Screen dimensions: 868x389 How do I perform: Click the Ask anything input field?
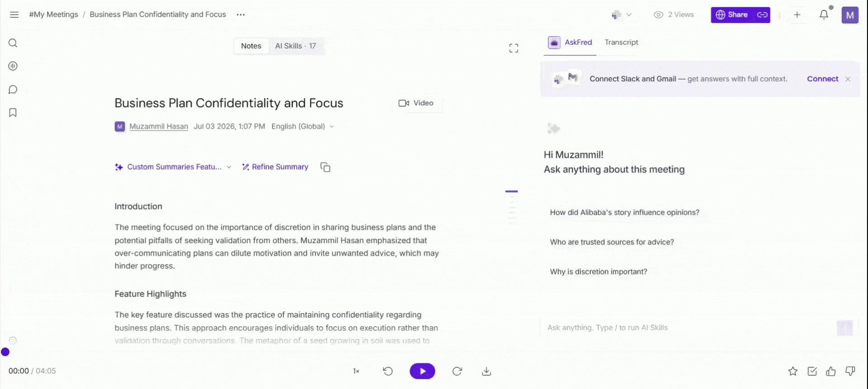(687, 327)
